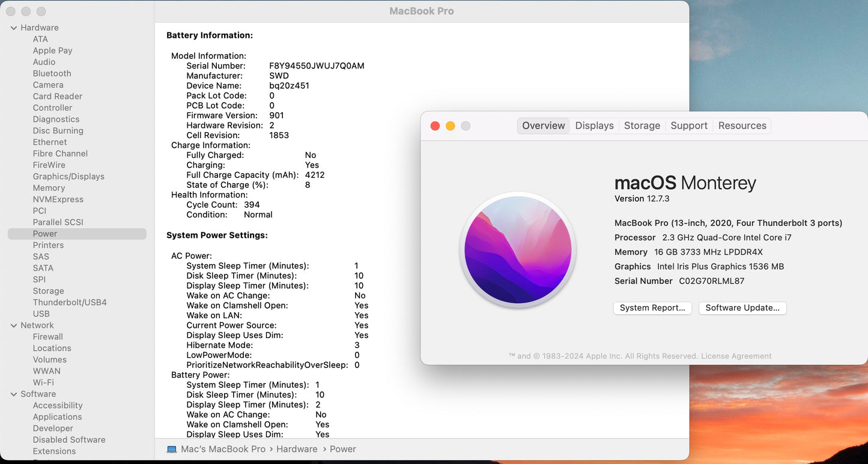This screenshot has width=868, height=464.
Task: Click the Software Update button
Action: [742, 308]
